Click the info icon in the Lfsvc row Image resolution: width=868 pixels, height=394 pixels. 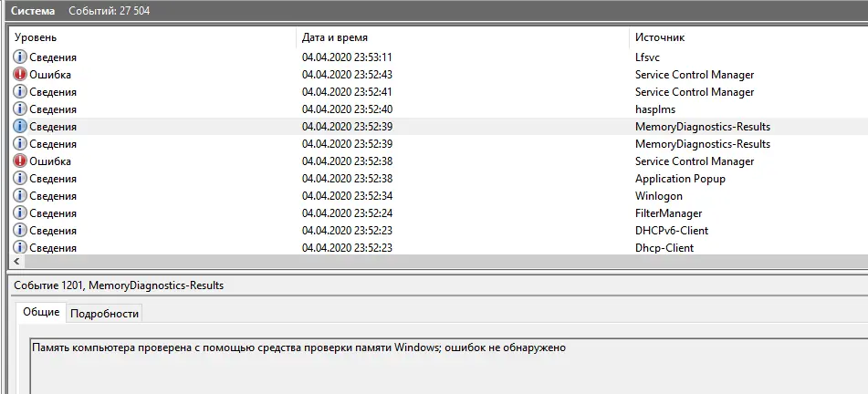tap(20, 57)
